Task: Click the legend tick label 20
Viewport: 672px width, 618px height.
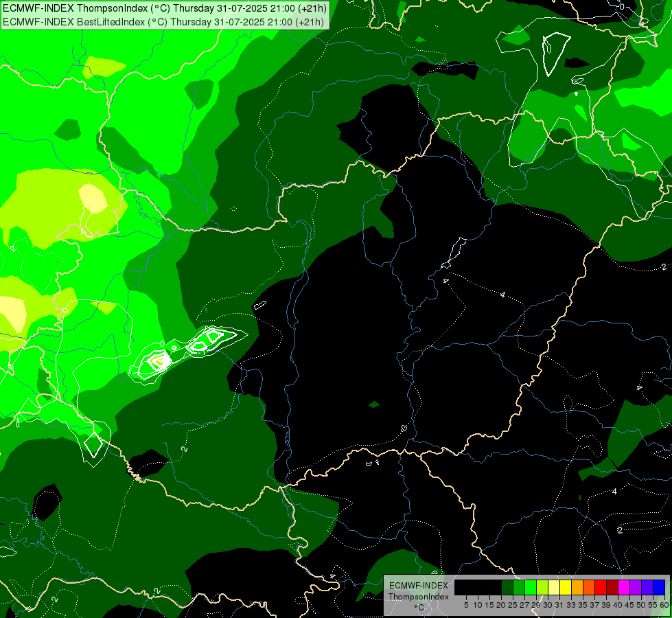Action: [501, 605]
